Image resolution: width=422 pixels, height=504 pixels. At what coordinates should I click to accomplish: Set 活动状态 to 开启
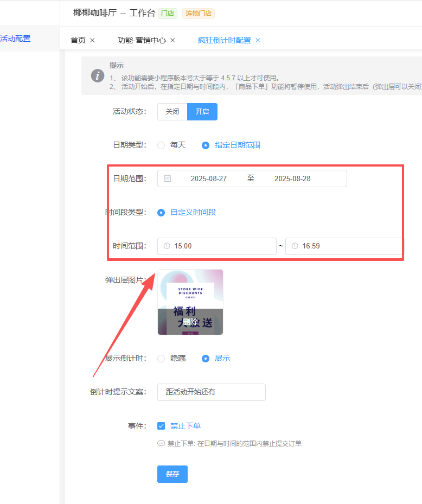click(202, 112)
